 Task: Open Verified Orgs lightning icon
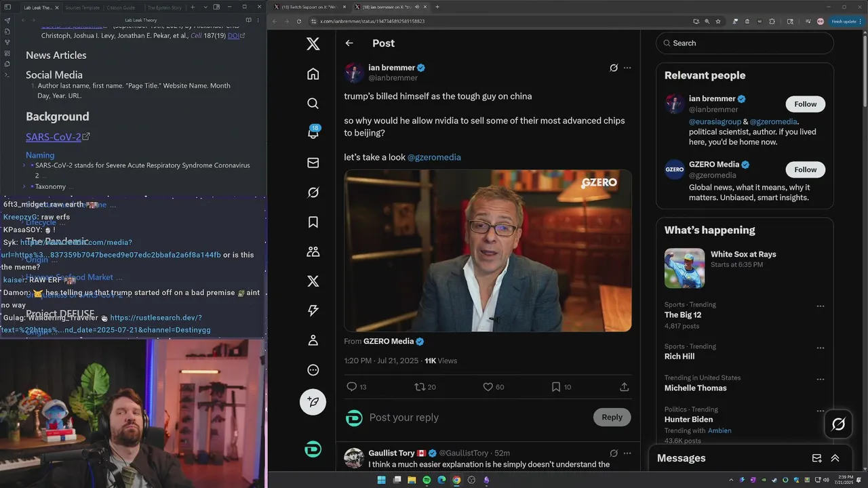click(x=313, y=310)
